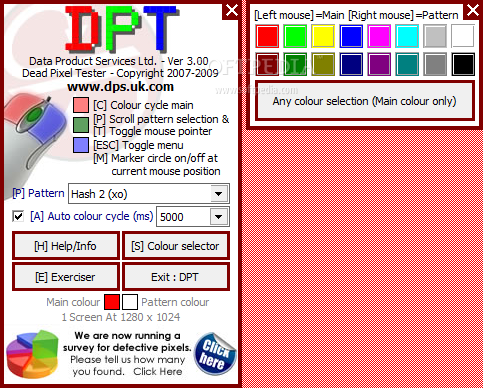483x388 pixels.
Task: Open the Colour selector
Action: point(176,246)
